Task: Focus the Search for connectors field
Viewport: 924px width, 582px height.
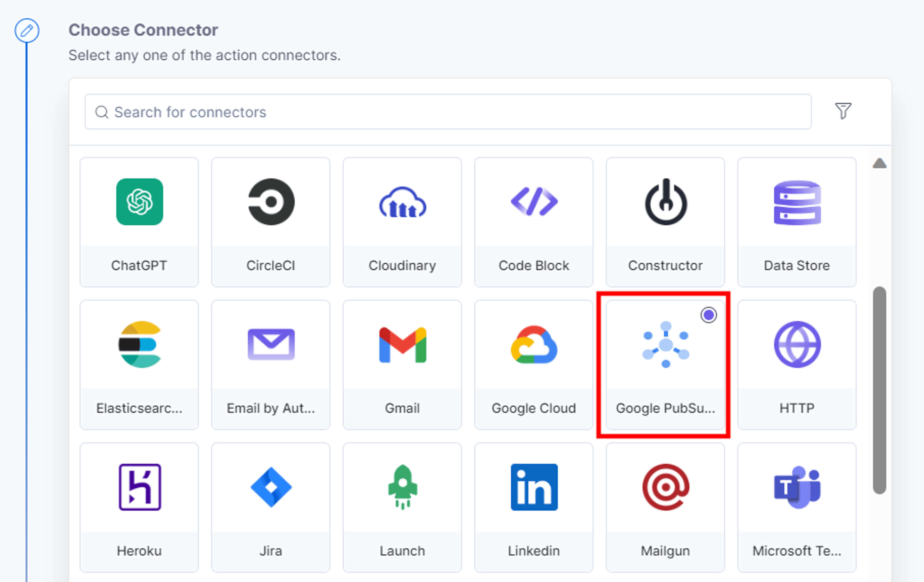Action: [448, 112]
